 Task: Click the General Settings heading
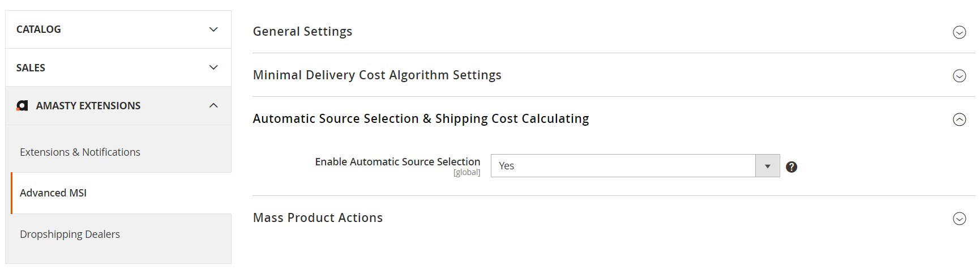coord(302,32)
